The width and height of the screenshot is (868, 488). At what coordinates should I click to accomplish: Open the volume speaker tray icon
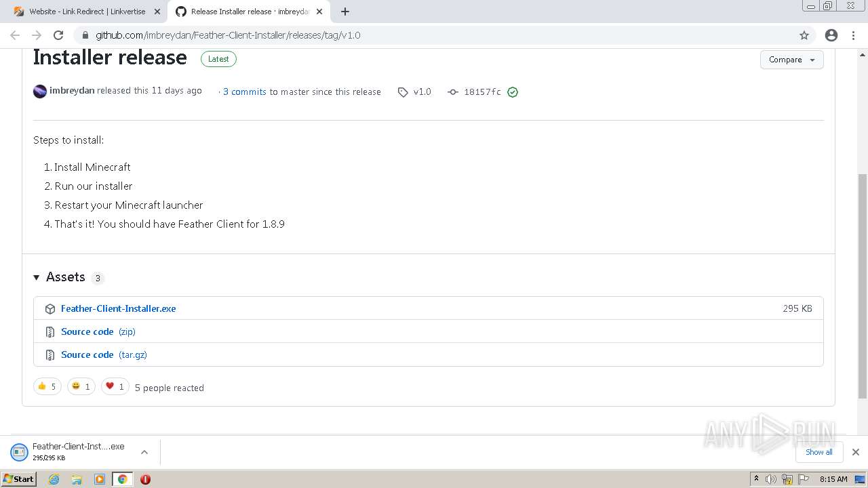point(772,479)
